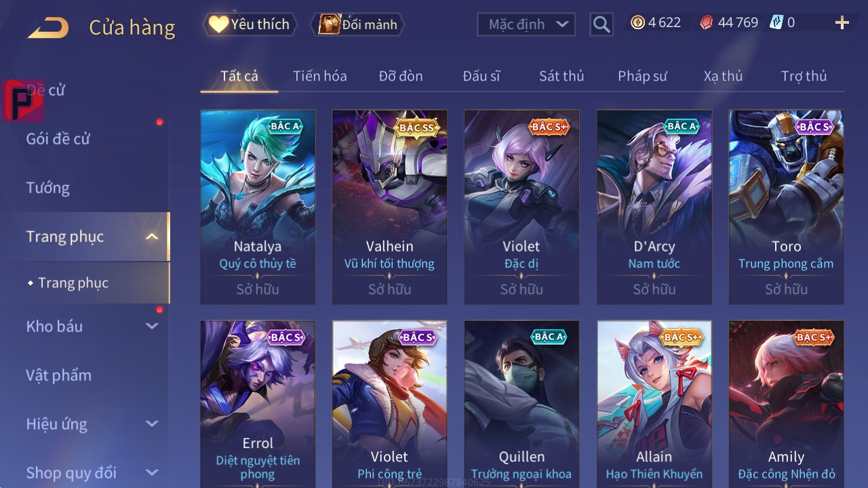Open the Yêu thích heart favorites
Screen dimensions: 868x488
(250, 24)
